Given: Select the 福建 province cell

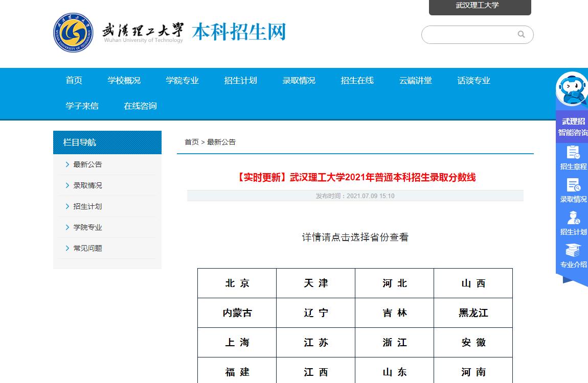Looking at the screenshot, I should 237,371.
